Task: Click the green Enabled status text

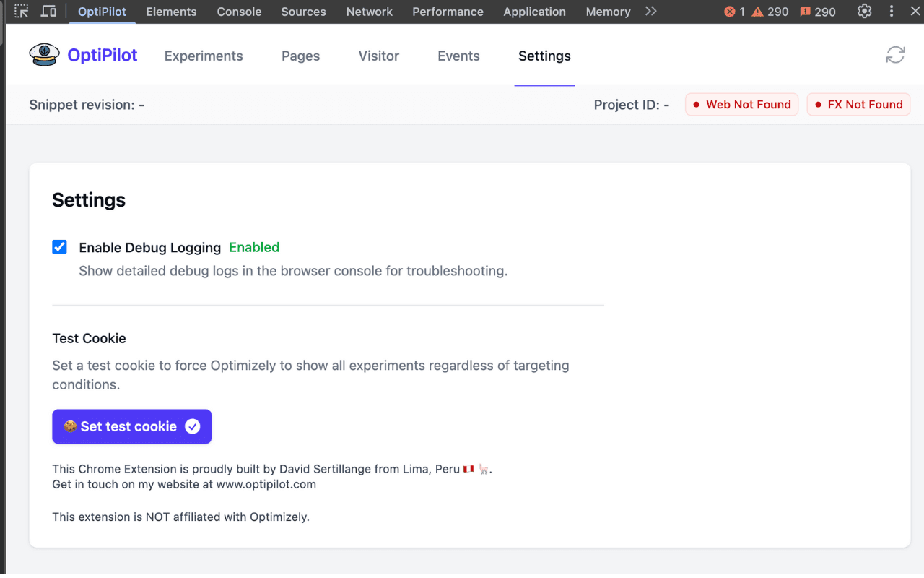Action: tap(254, 247)
